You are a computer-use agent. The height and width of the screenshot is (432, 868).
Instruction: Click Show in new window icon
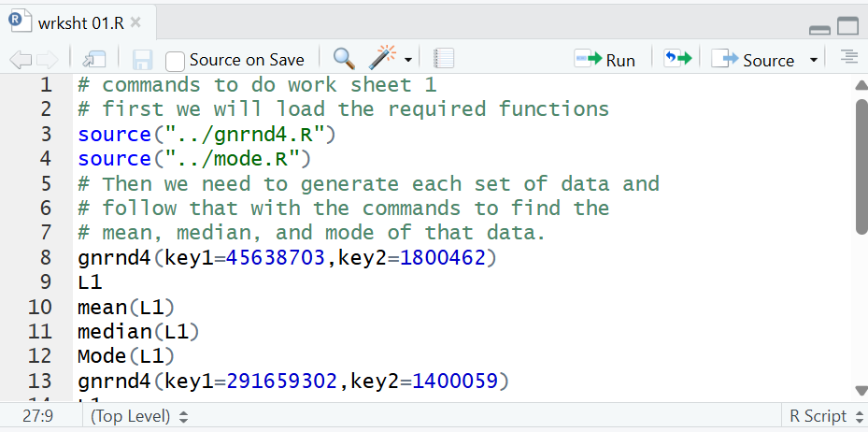94,60
